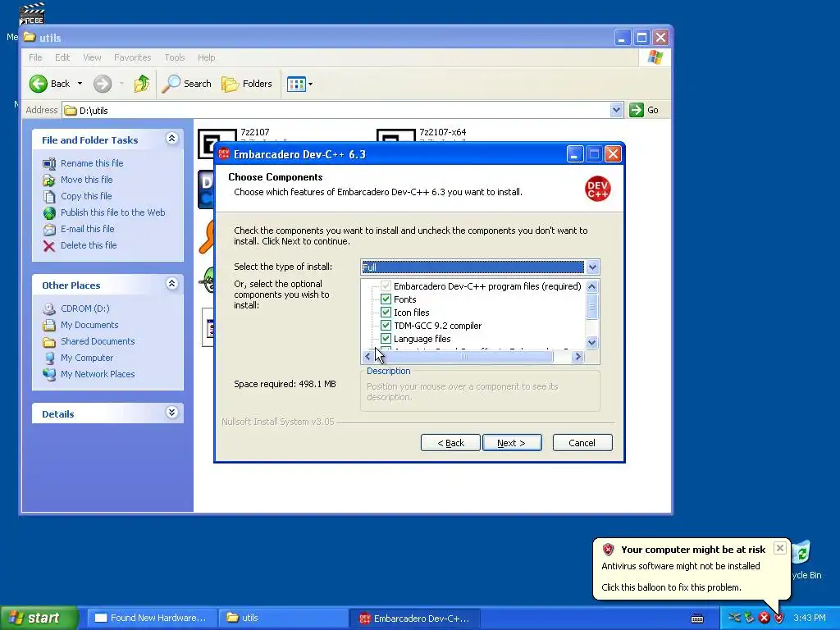
Task: Open the File menu in utils window
Action: pos(35,57)
